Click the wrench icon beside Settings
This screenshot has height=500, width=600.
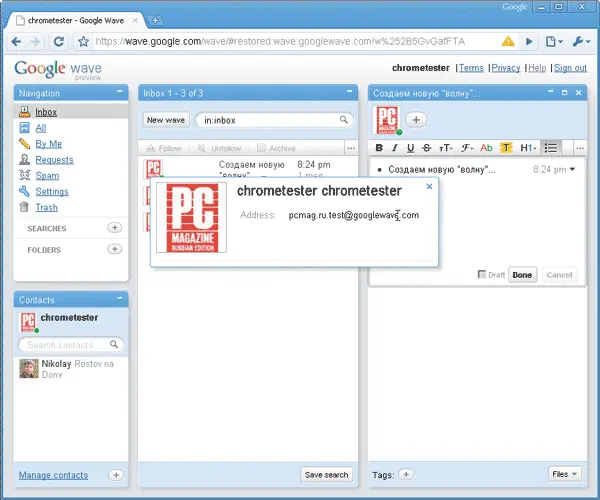point(24,191)
